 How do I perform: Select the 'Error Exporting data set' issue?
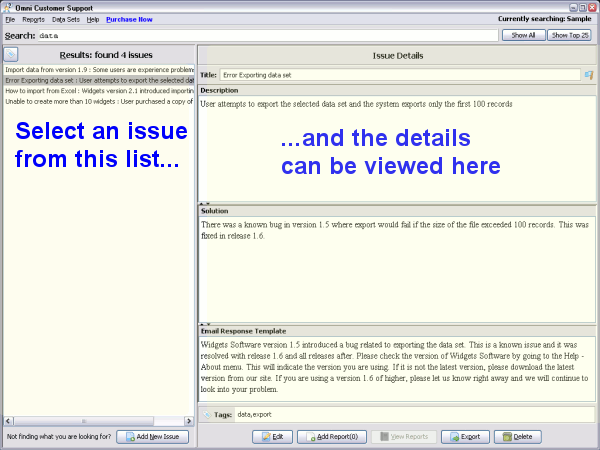point(99,80)
